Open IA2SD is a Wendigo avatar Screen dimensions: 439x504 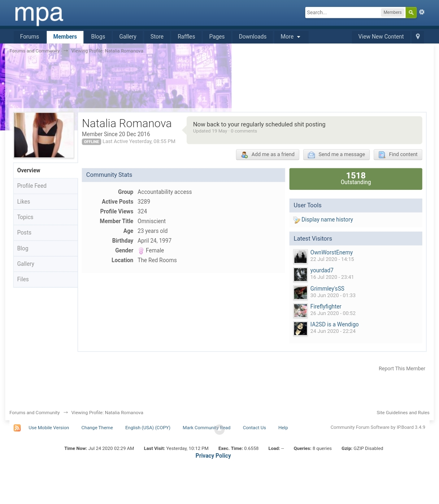(x=300, y=328)
